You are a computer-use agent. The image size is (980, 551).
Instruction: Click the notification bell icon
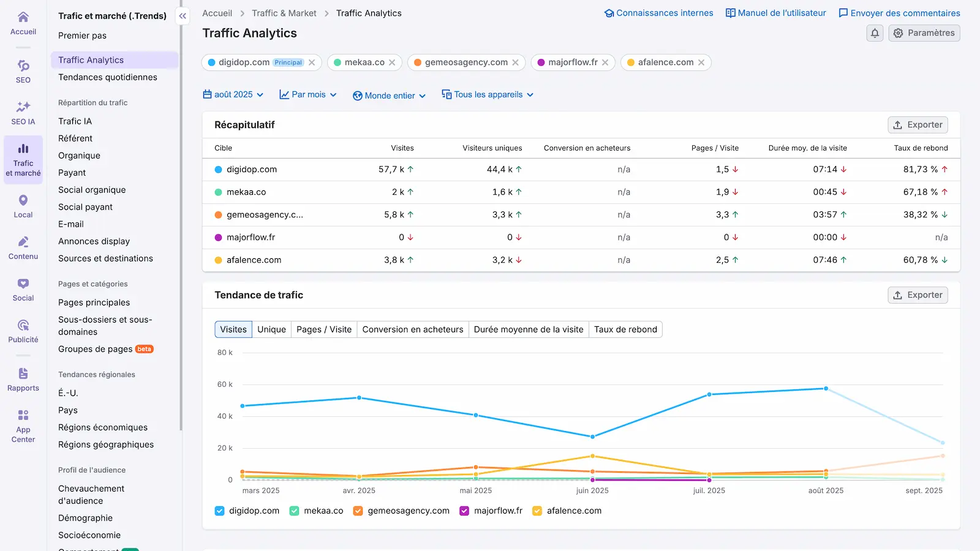coord(875,33)
